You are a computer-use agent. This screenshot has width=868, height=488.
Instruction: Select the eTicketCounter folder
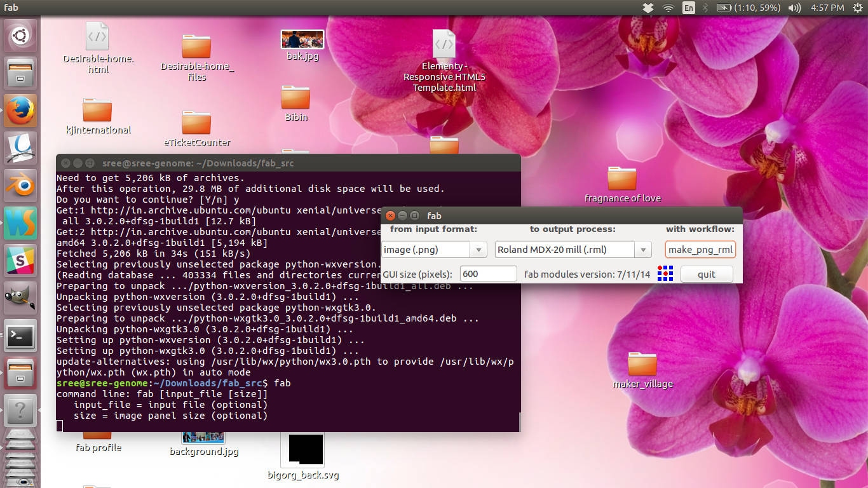pos(196,129)
